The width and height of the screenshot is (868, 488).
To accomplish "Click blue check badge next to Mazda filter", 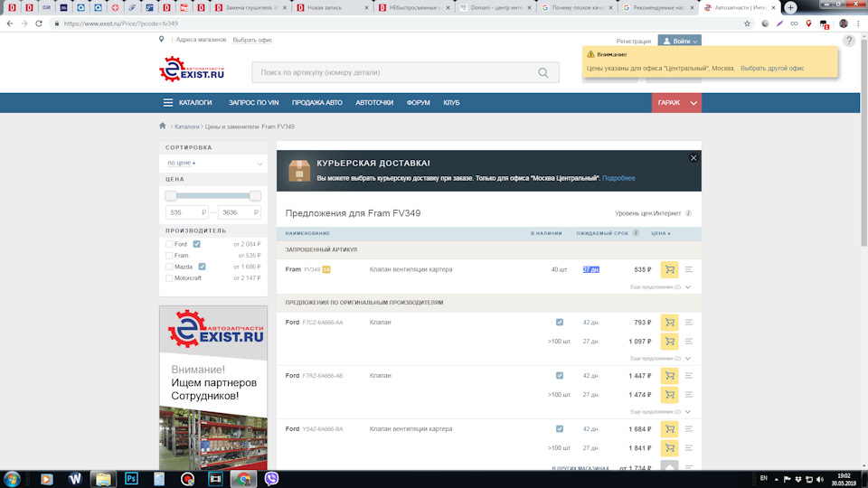I will (202, 267).
